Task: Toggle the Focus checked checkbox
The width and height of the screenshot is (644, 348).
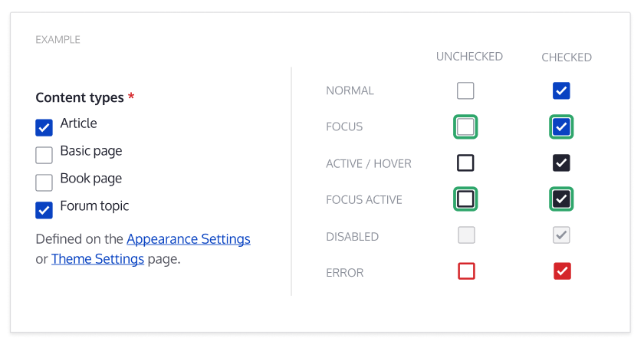Action: tap(561, 126)
